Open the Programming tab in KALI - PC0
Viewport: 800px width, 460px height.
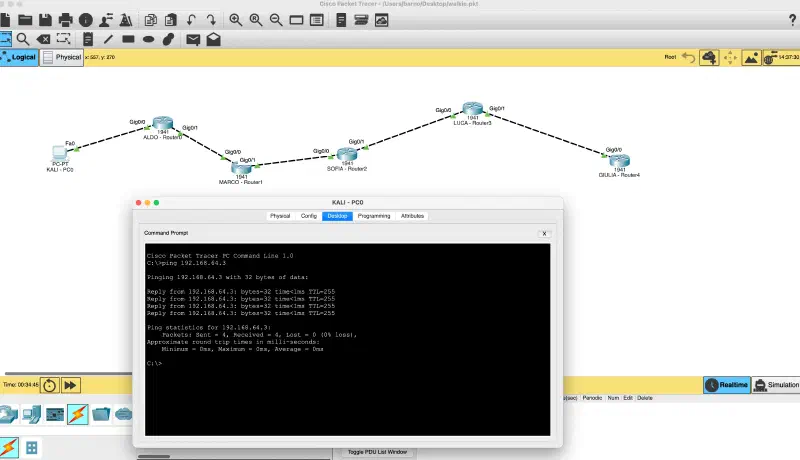374,216
